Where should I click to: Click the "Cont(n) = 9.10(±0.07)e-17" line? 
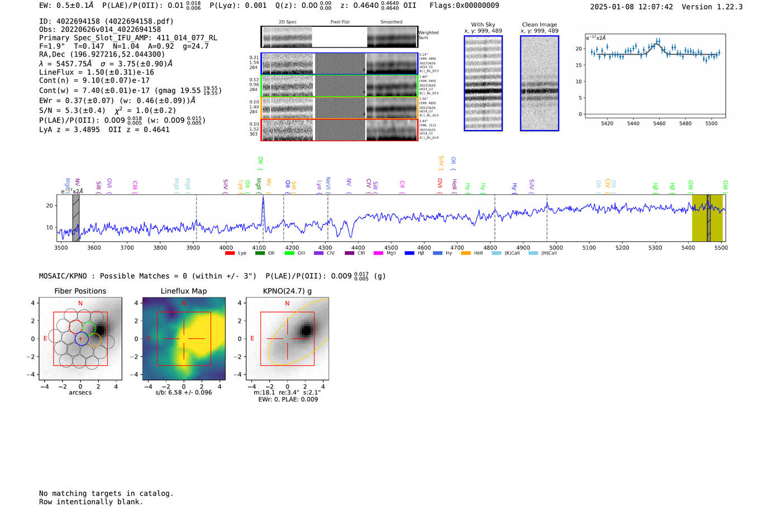pyautogui.click(x=94, y=80)
